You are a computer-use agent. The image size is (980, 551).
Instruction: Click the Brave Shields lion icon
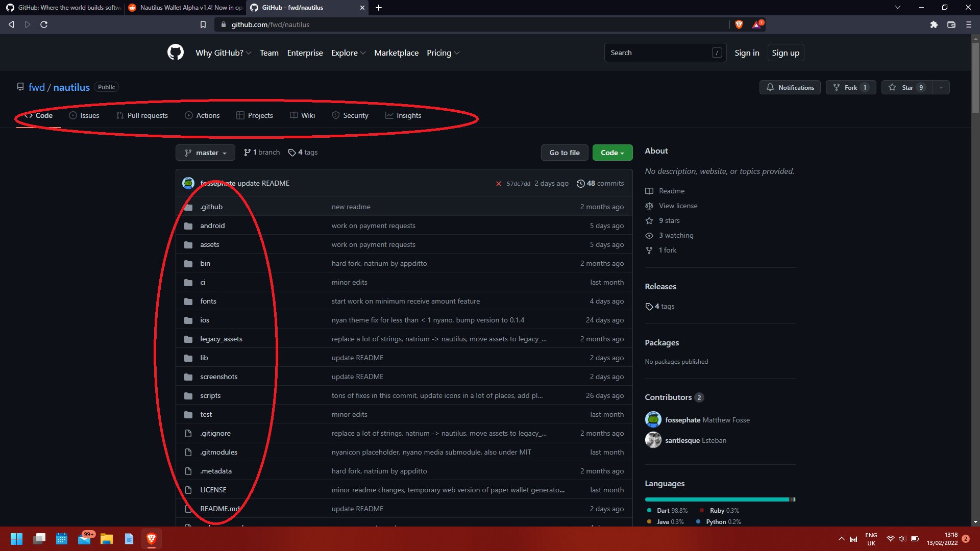[739, 24]
